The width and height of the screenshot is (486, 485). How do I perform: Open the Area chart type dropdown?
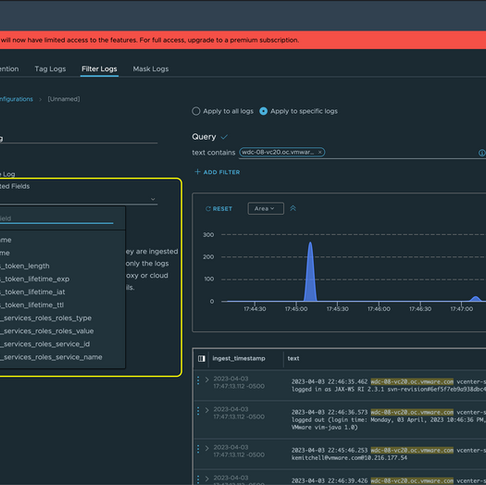click(x=266, y=209)
